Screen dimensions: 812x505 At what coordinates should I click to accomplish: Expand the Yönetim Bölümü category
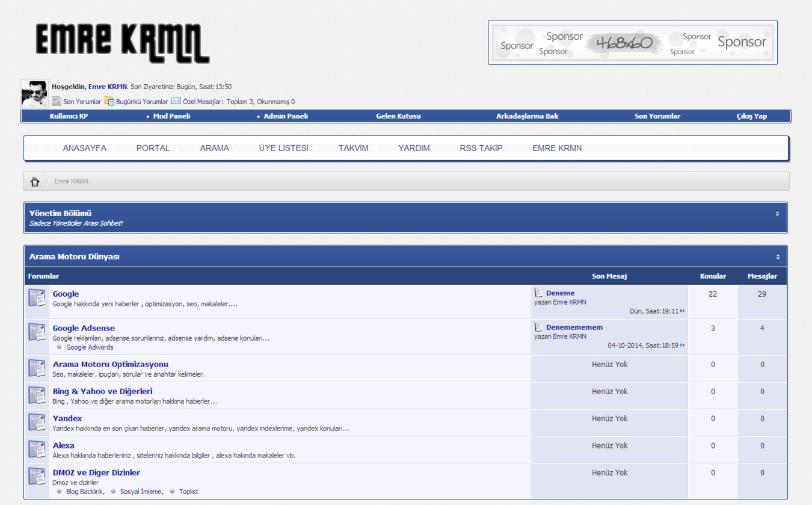[777, 214]
